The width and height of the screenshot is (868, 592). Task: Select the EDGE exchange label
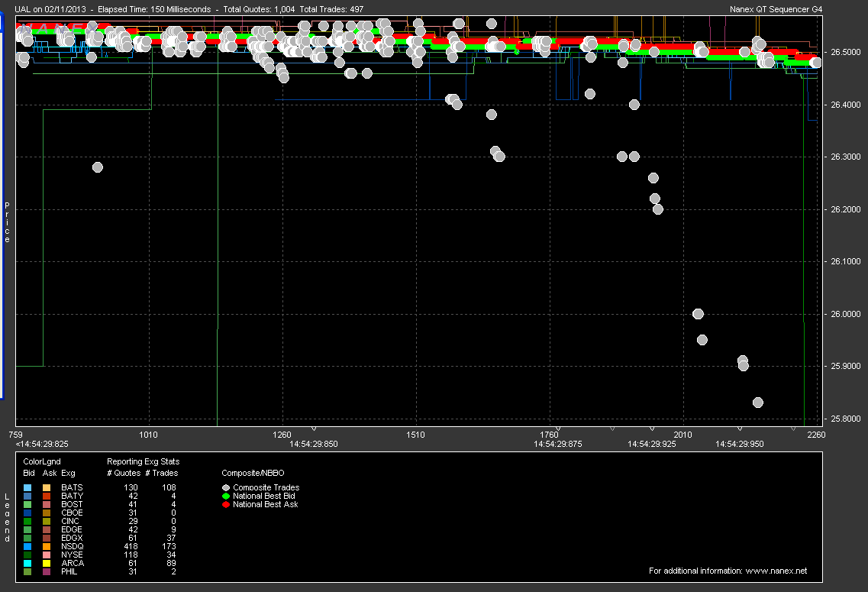[x=72, y=529]
